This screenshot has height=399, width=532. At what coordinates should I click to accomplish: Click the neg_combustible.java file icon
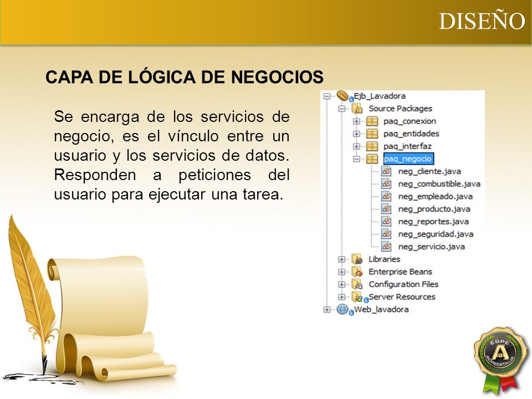(386, 184)
